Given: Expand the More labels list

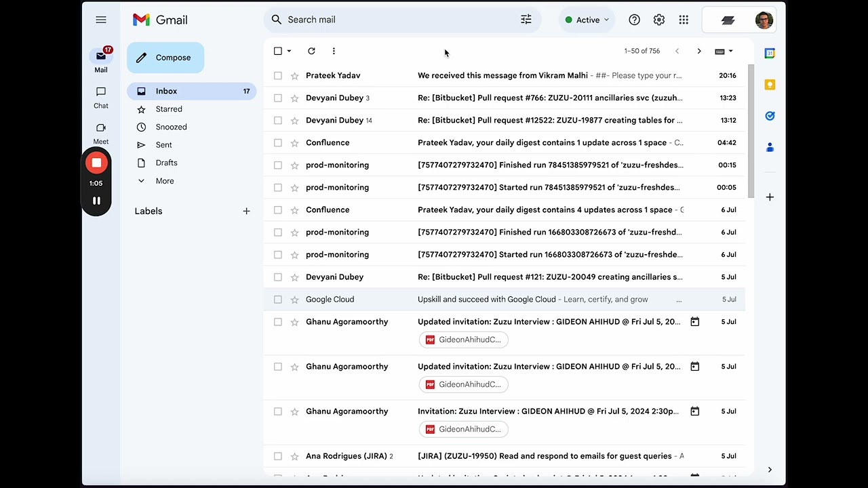Looking at the screenshot, I should [x=165, y=181].
